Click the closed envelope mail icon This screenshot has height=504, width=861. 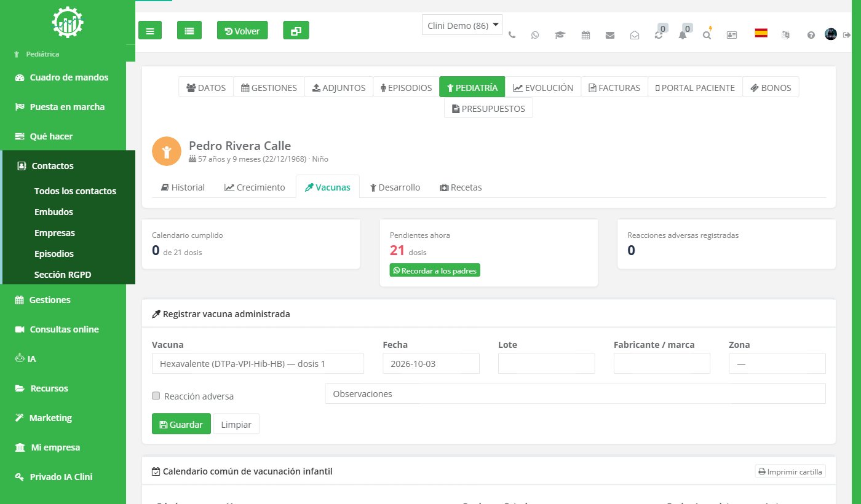click(x=610, y=35)
